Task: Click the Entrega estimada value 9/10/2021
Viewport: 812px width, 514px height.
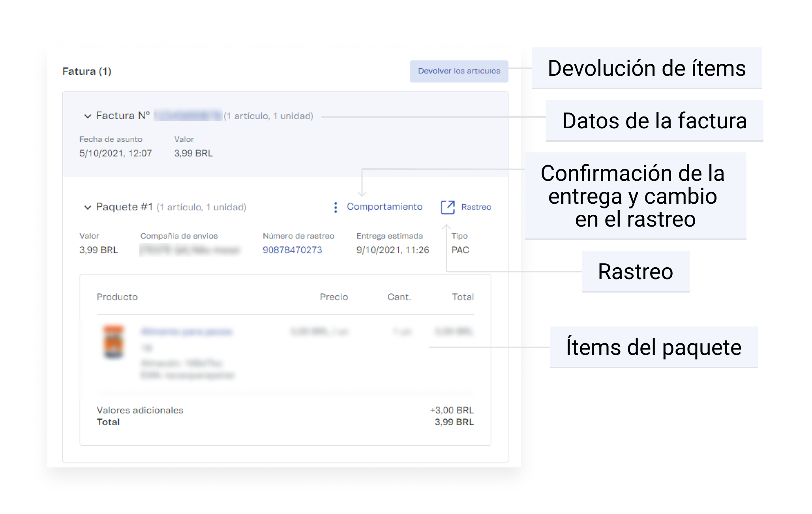Action: click(392, 249)
